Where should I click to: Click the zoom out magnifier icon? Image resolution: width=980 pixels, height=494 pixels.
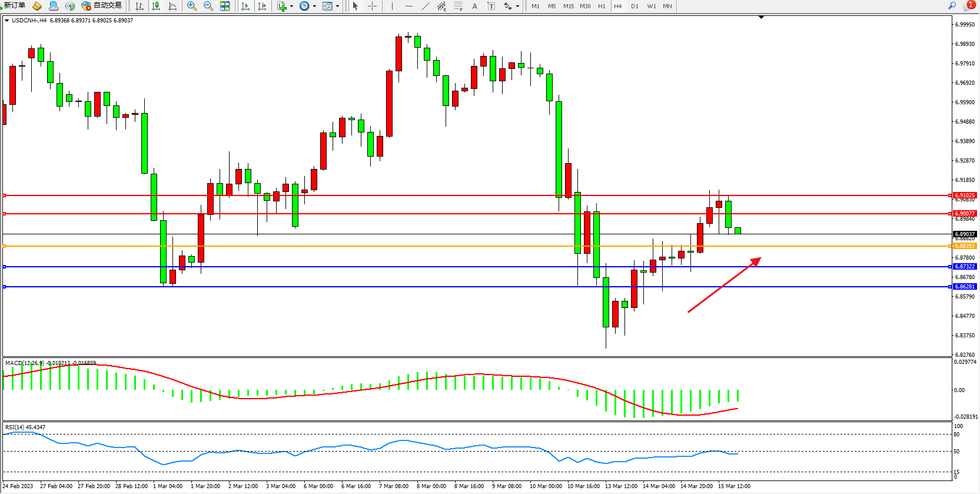pyautogui.click(x=208, y=6)
